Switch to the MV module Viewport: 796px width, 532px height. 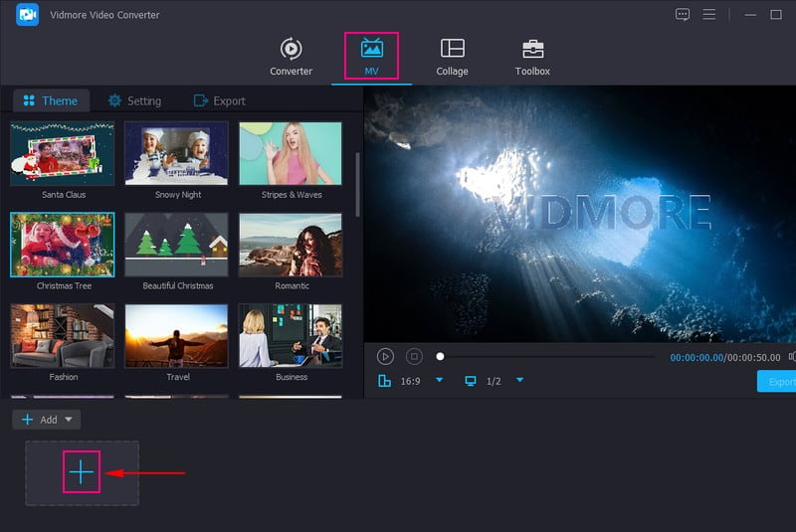click(x=371, y=57)
